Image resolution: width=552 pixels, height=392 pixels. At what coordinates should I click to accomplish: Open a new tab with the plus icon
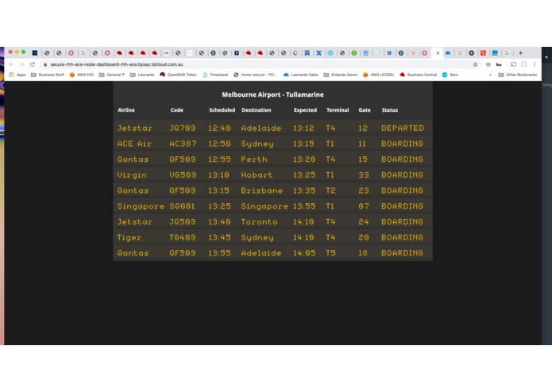[520, 53]
